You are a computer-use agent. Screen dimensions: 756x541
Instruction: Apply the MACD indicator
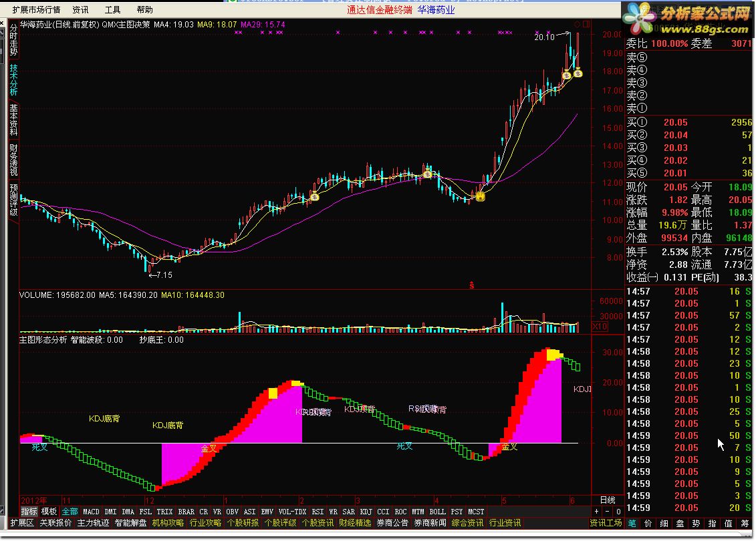click(91, 512)
